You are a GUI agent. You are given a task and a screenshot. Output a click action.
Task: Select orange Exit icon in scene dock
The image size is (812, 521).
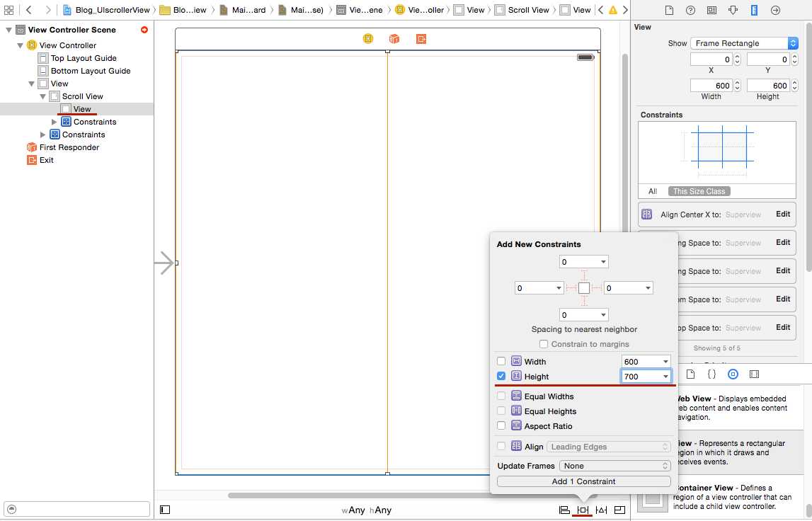pos(421,39)
